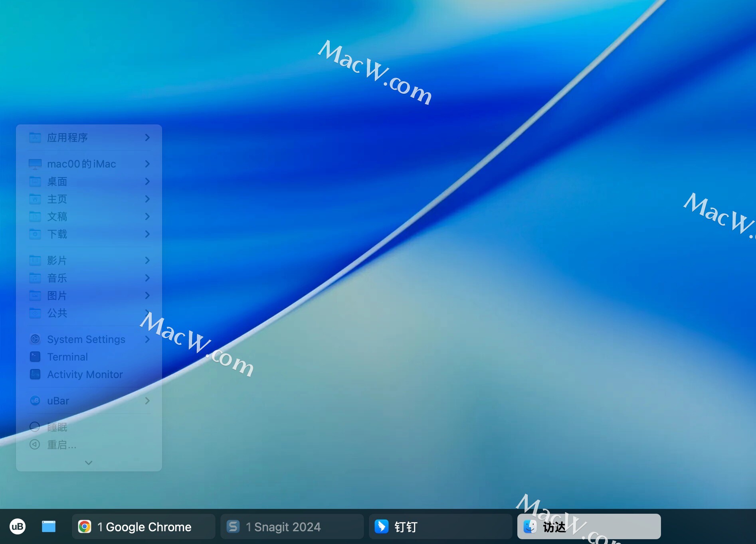Click the 文稿 folder icon

(35, 217)
